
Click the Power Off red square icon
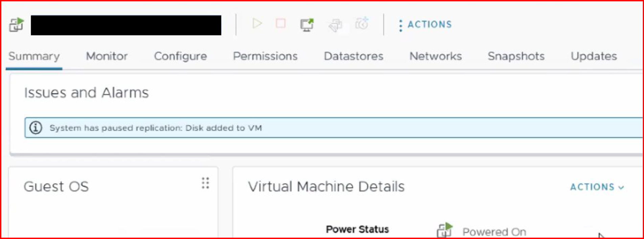pos(280,23)
